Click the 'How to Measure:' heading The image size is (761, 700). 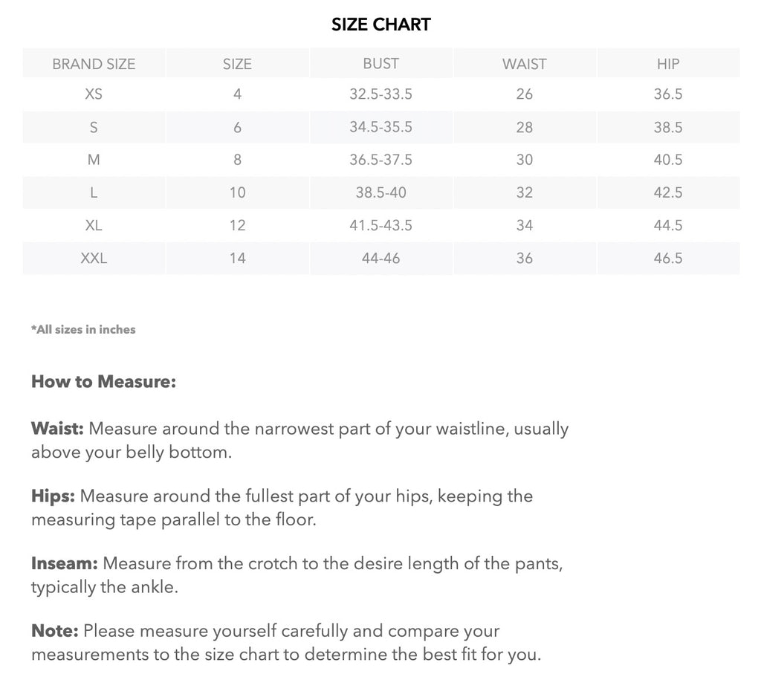[x=103, y=382]
